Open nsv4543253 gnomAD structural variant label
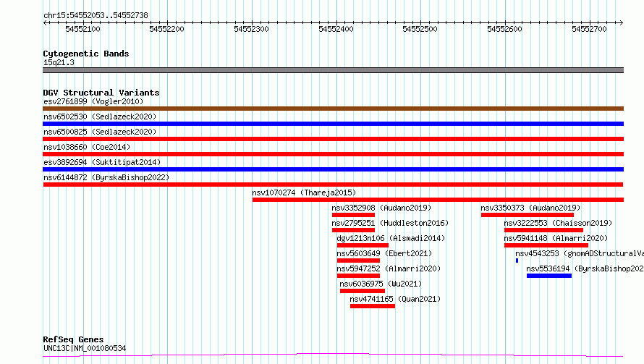The image size is (644, 364). [x=580, y=253]
